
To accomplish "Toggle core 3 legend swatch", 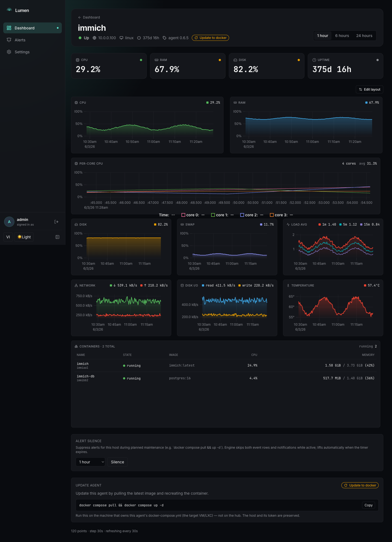I will pyautogui.click(x=272, y=215).
